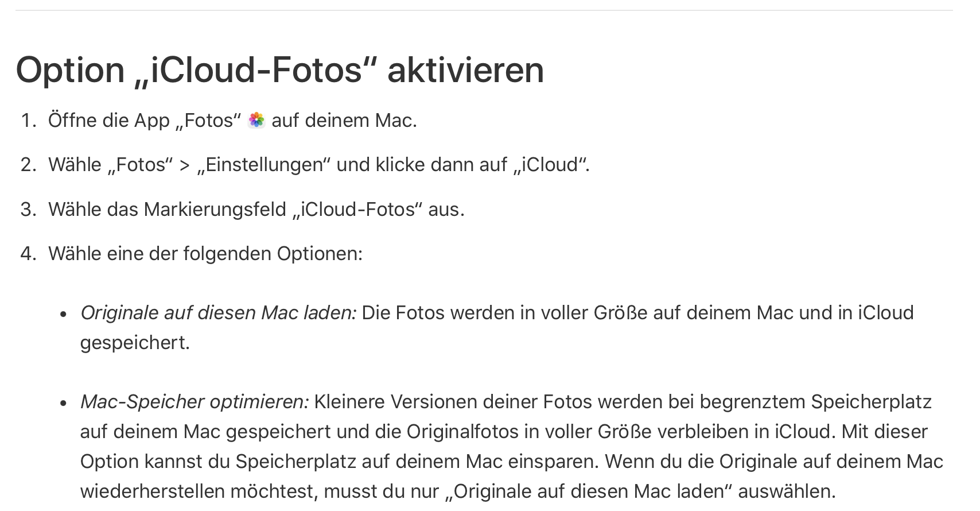Click "auf deinem Mac." in step 1
This screenshot has width=980, height=511.
click(344, 121)
